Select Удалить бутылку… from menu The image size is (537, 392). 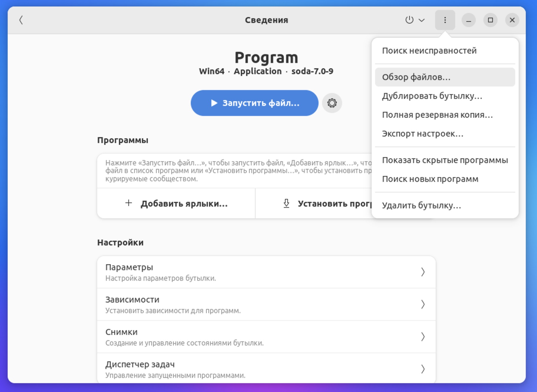point(445,205)
